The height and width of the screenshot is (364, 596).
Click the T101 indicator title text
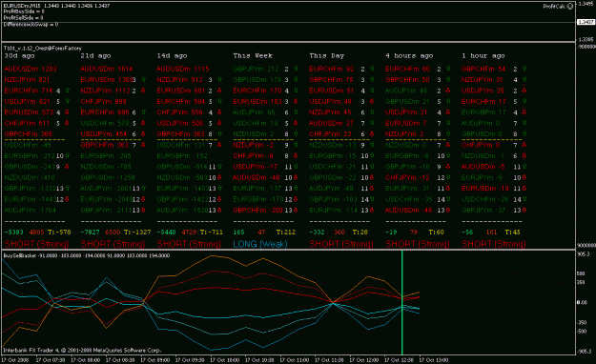click(x=43, y=49)
